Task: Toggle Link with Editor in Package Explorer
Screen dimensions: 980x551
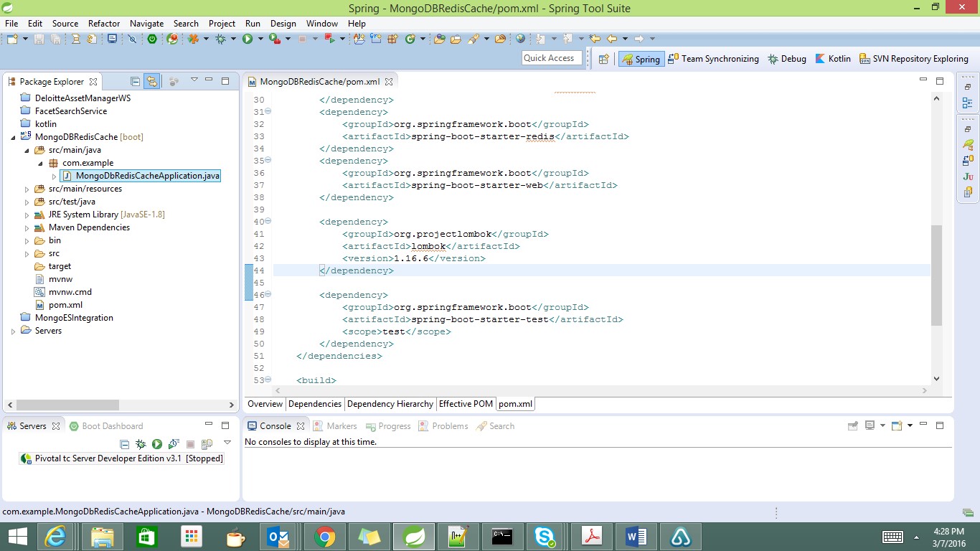Action: pos(151,82)
